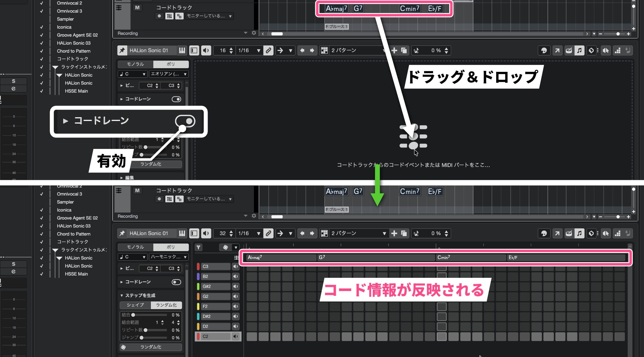
Task: Toggle the zoomed コードレーン switch in white callout
Action: point(185,121)
